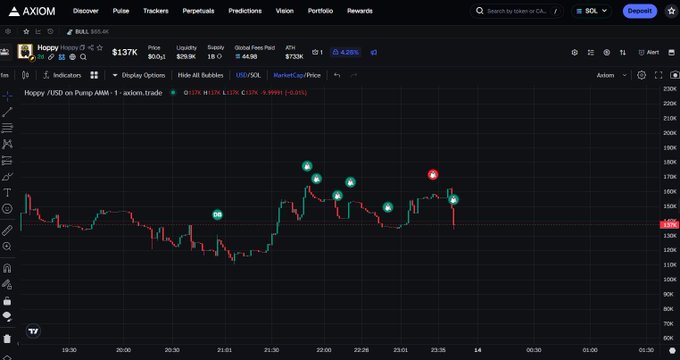
Task: Open the candlestick chart style selector
Action: pos(26,75)
